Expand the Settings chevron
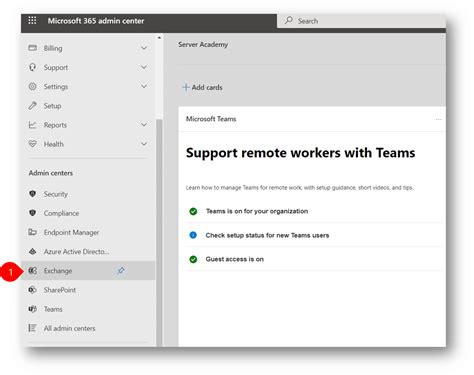Image resolution: width=474 pixels, height=375 pixels. [x=144, y=86]
